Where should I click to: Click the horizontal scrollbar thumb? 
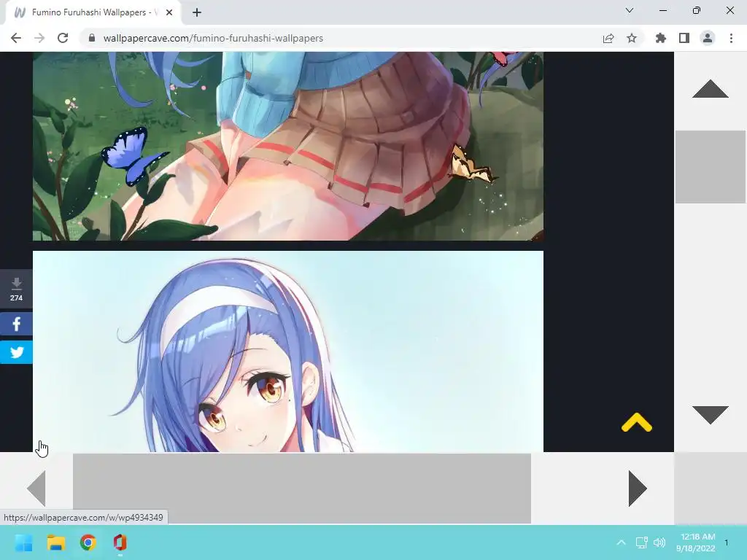(302, 489)
